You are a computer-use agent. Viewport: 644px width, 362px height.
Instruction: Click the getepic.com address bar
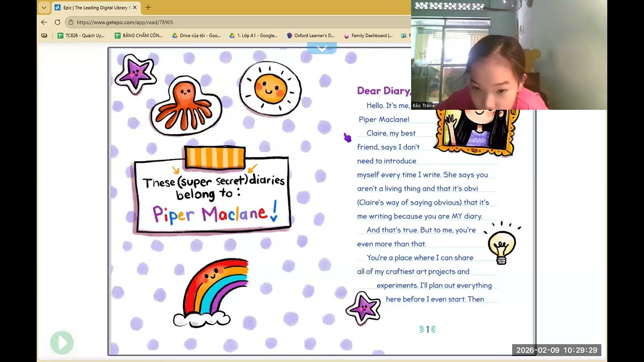click(236, 22)
